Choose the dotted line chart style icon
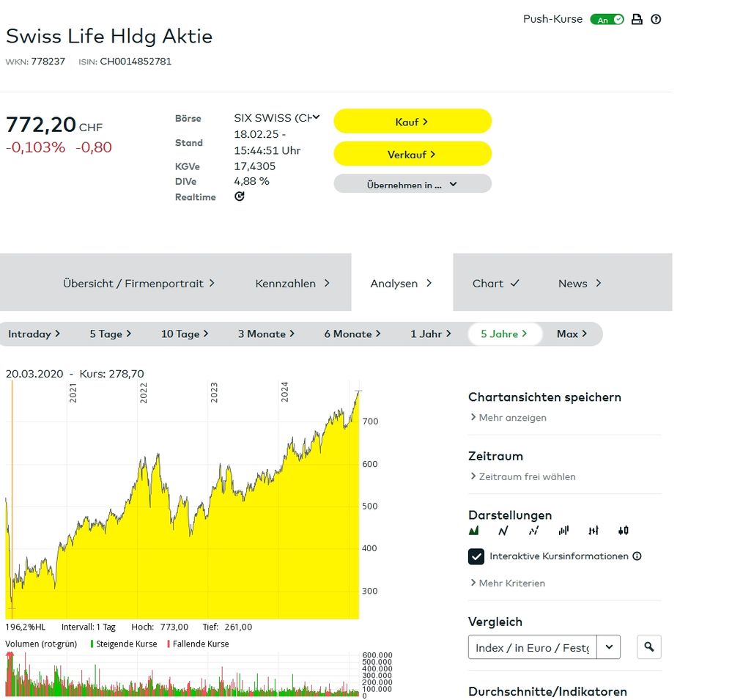Viewport: 732px width, 700px height. click(x=533, y=530)
